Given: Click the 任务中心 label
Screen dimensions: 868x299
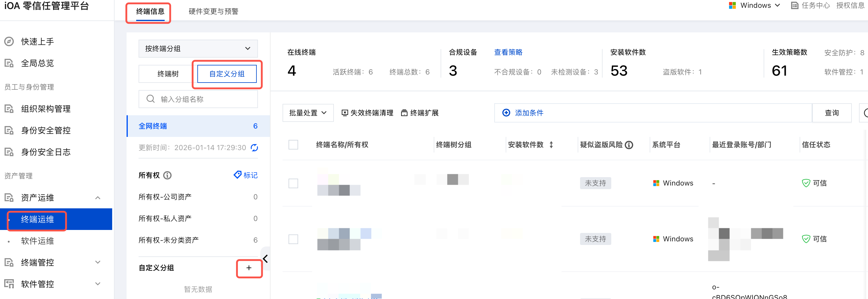Looking at the screenshot, I should tap(816, 5).
